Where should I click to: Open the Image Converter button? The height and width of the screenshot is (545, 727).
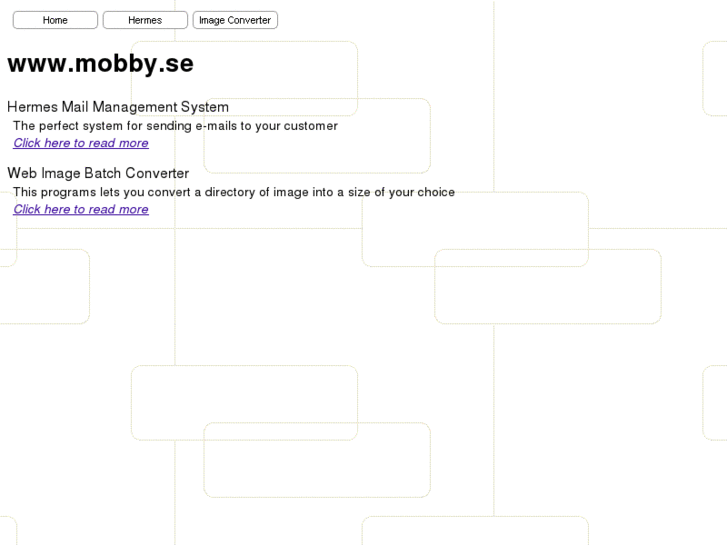[x=235, y=20]
